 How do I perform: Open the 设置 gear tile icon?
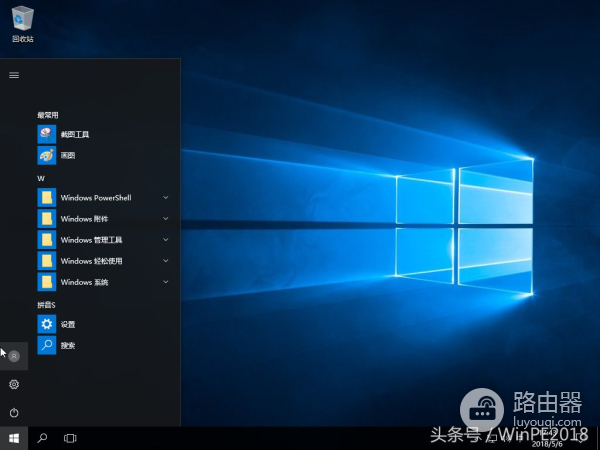(x=47, y=324)
